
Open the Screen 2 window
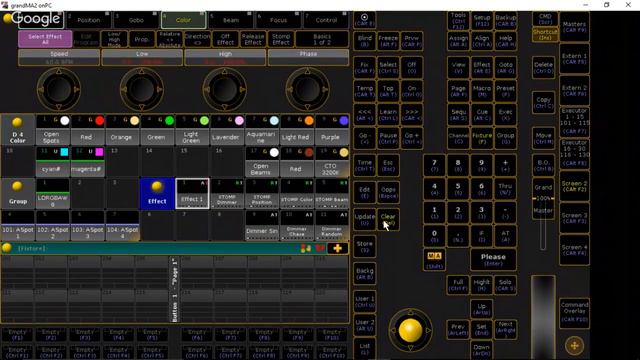click(x=574, y=186)
